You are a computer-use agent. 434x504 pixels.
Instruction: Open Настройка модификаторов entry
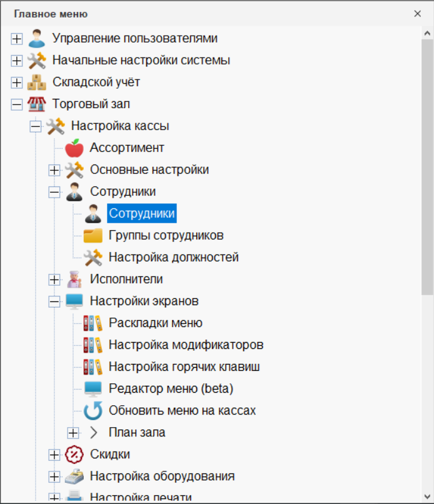pyautogui.click(x=186, y=345)
